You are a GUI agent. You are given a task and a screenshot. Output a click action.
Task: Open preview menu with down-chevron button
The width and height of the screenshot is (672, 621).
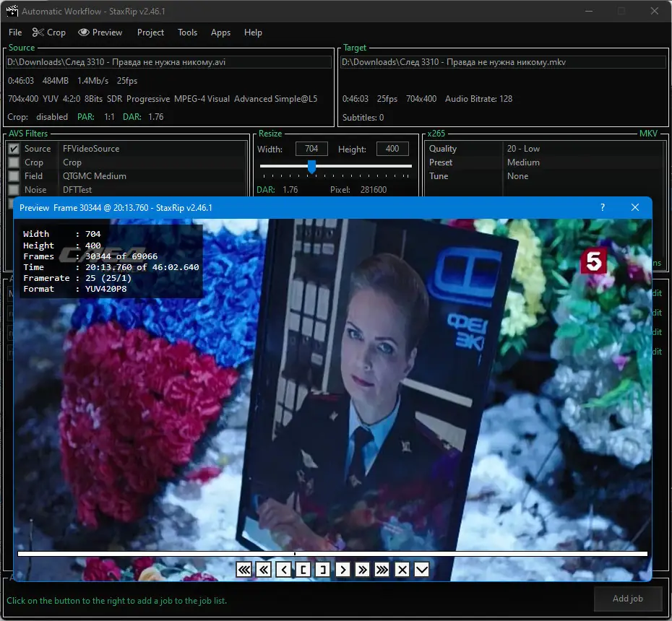click(422, 570)
